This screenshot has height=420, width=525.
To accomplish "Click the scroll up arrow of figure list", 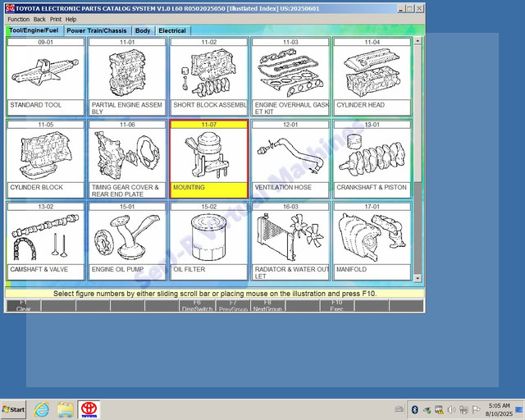I will click(418, 41).
